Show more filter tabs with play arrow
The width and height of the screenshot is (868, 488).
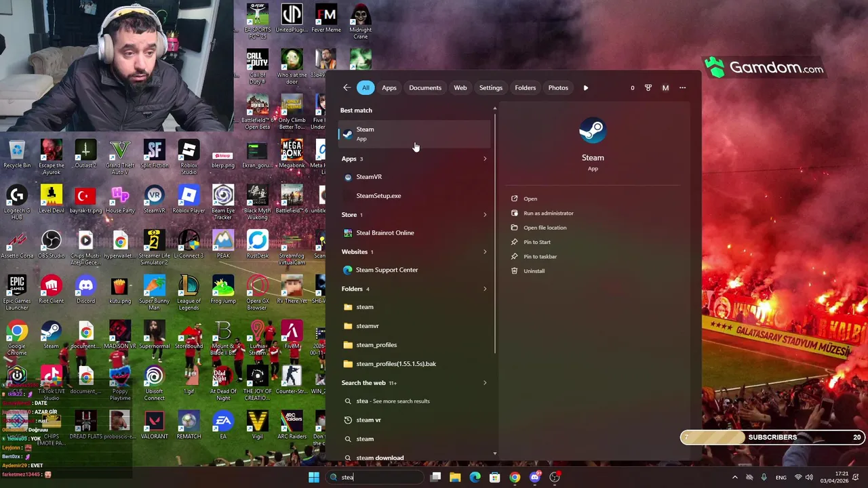[x=586, y=87]
